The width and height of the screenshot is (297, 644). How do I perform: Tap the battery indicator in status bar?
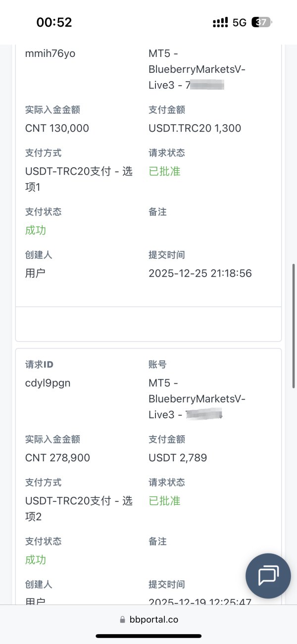pos(262,22)
